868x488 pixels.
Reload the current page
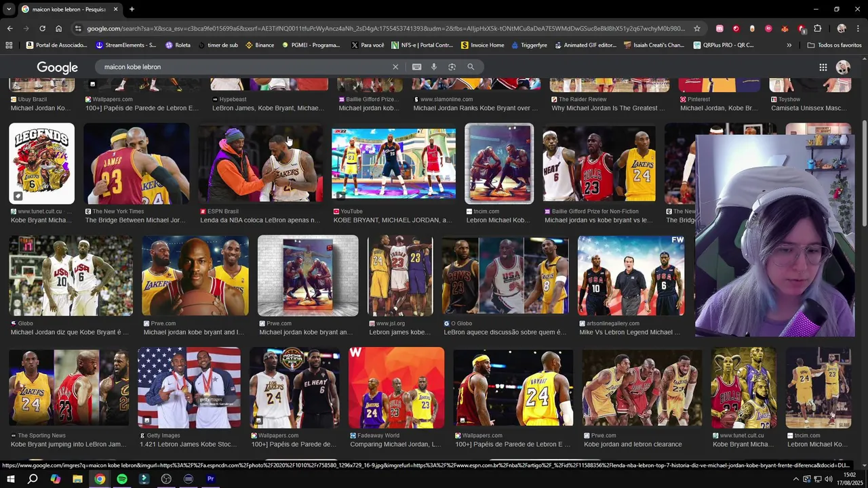click(42, 28)
